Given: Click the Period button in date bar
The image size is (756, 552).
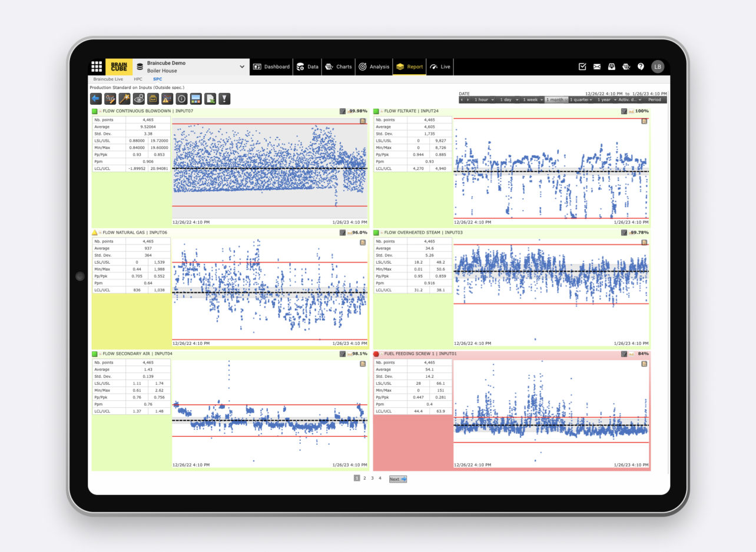Looking at the screenshot, I should point(654,100).
